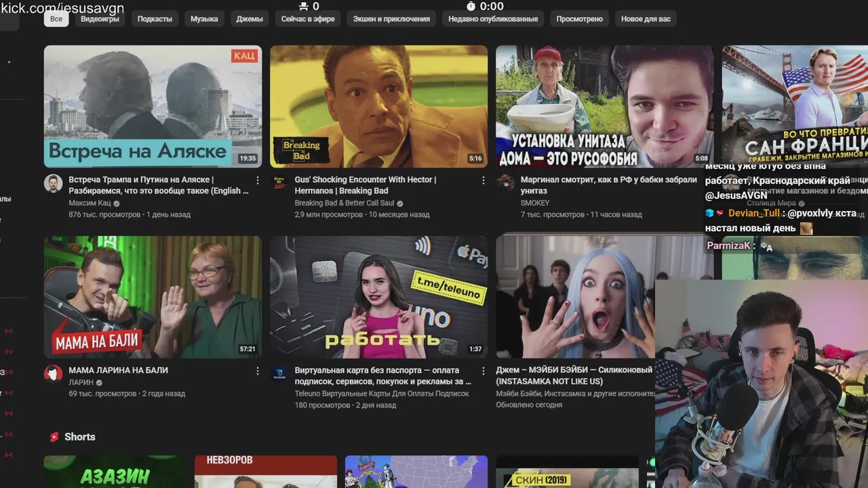Image resolution: width=868 pixels, height=488 pixels.
Task: Open more options for Виртуальная карта video
Action: coord(484,371)
